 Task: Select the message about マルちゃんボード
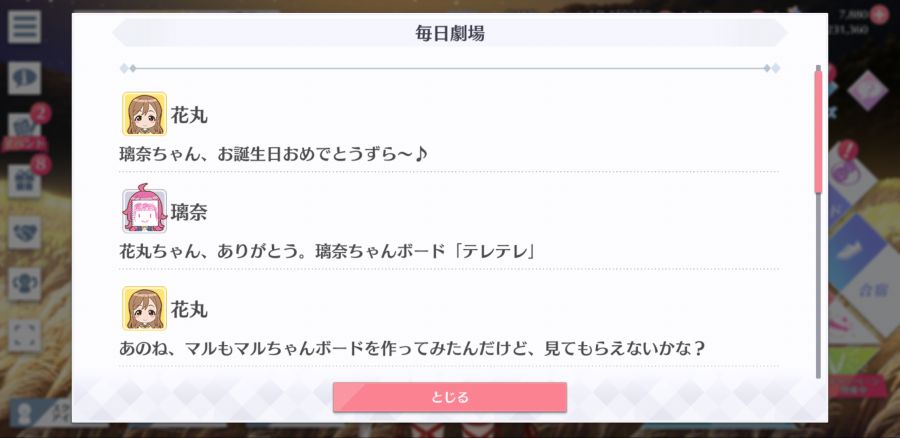pos(412,348)
